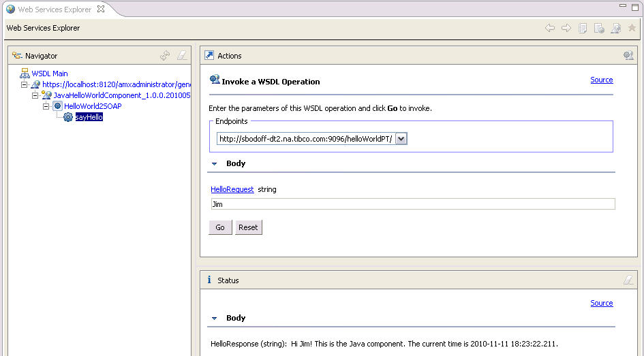Collapse the Body section in Actions

[214, 164]
